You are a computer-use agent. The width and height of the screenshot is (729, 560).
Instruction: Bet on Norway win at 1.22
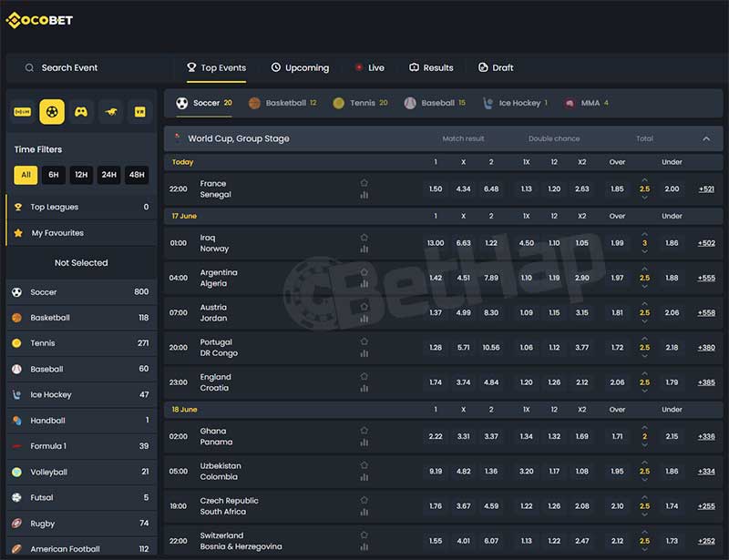pos(491,243)
